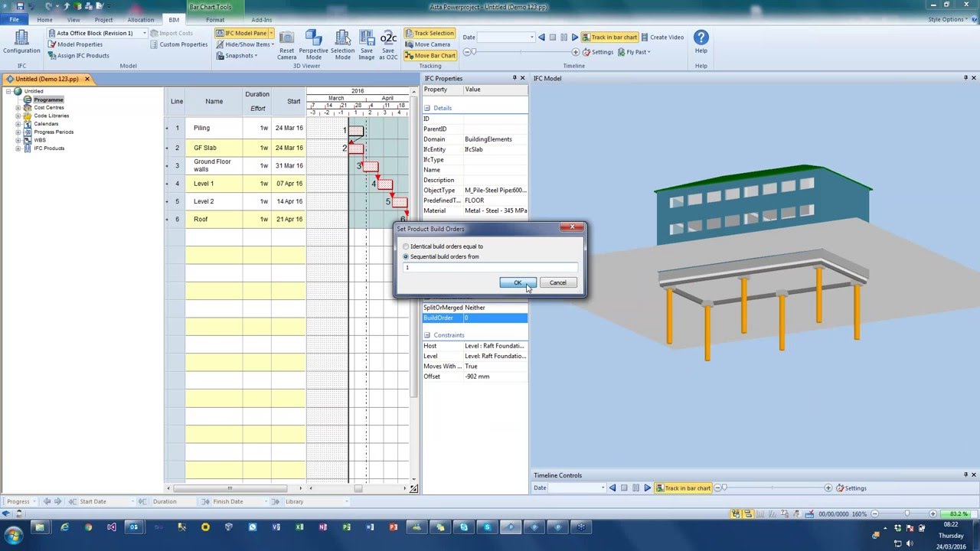
Task: Step timeline backward in the ribbon
Action: (541, 37)
